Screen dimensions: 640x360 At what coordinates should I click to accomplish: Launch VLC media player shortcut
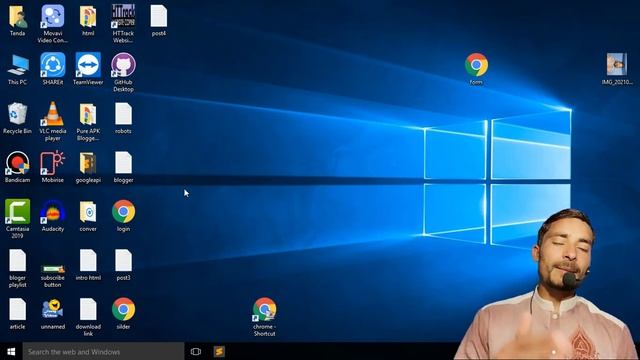click(53, 114)
